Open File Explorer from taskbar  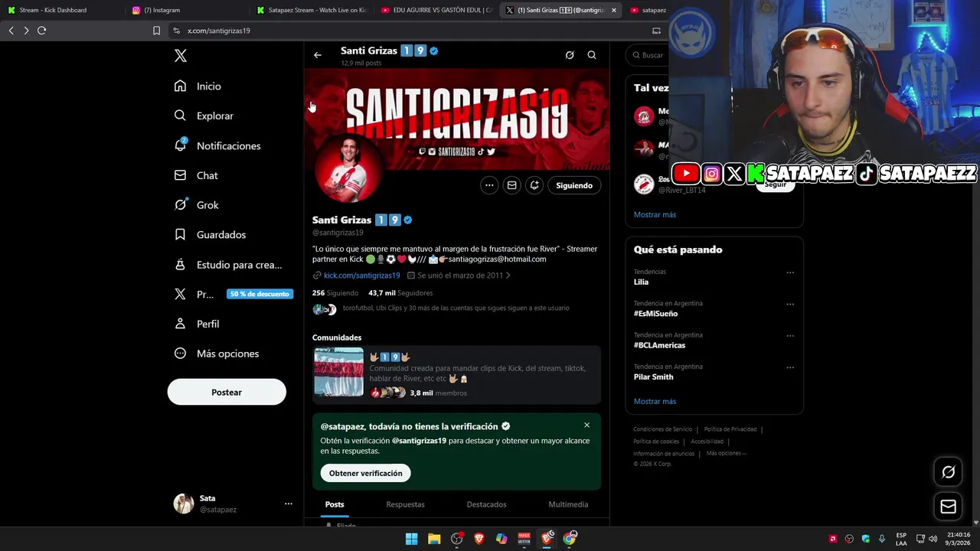[x=434, y=539]
